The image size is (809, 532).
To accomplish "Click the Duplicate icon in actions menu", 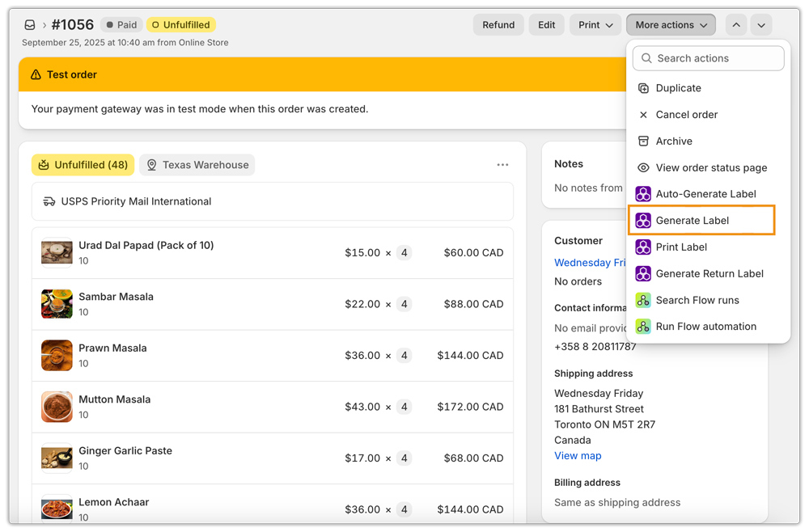I will click(643, 88).
